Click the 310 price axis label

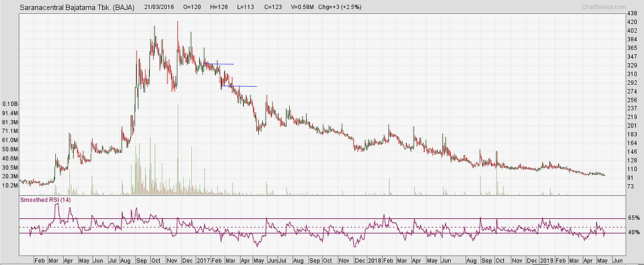(633, 74)
